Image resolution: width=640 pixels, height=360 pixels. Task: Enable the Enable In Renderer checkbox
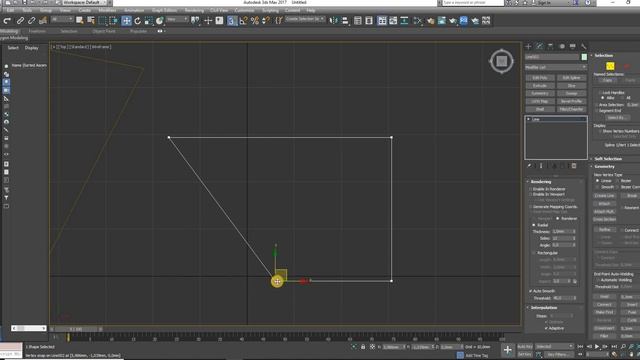click(531, 189)
